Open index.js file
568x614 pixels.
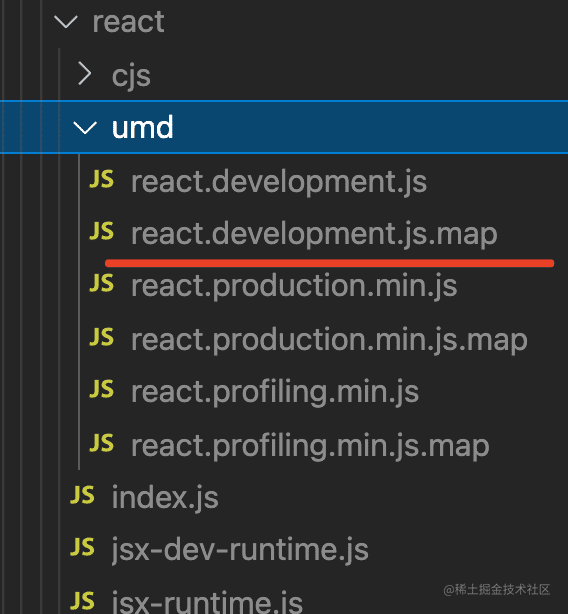(165, 497)
